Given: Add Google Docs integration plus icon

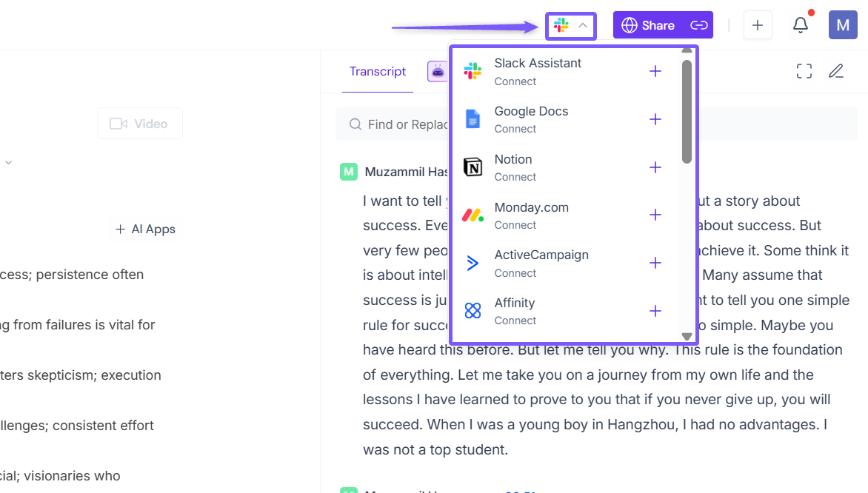Looking at the screenshot, I should [655, 120].
